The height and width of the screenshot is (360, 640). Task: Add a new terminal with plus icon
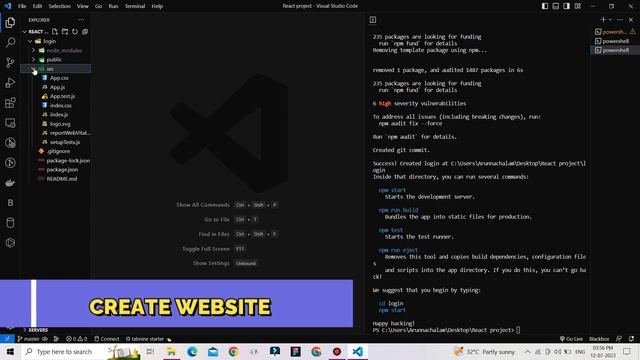[603, 20]
